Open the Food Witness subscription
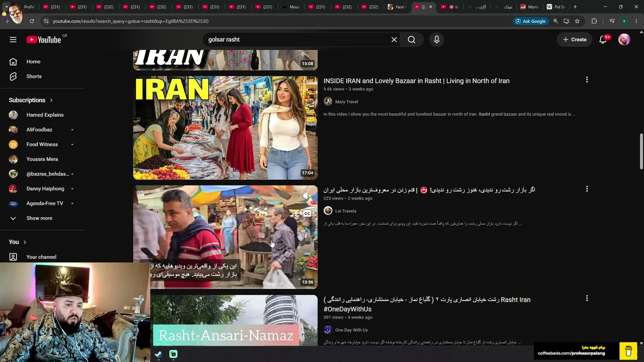The width and height of the screenshot is (644, 362). pyautogui.click(x=42, y=144)
